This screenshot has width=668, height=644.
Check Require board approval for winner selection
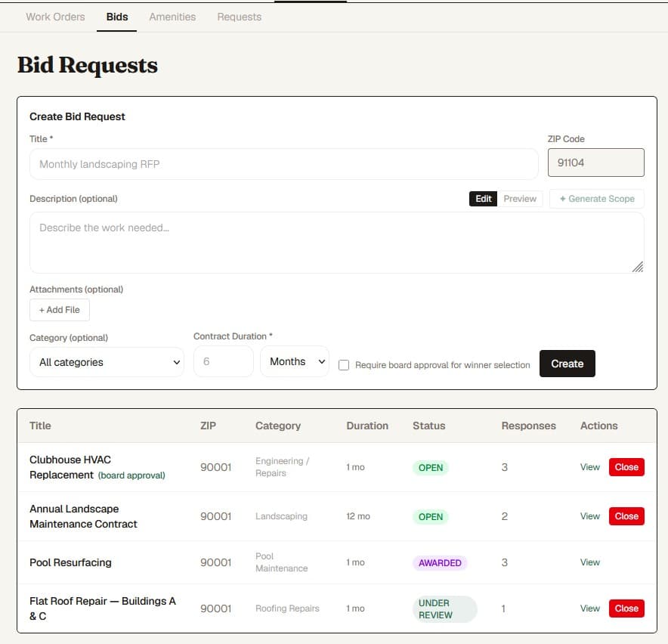[x=344, y=365]
